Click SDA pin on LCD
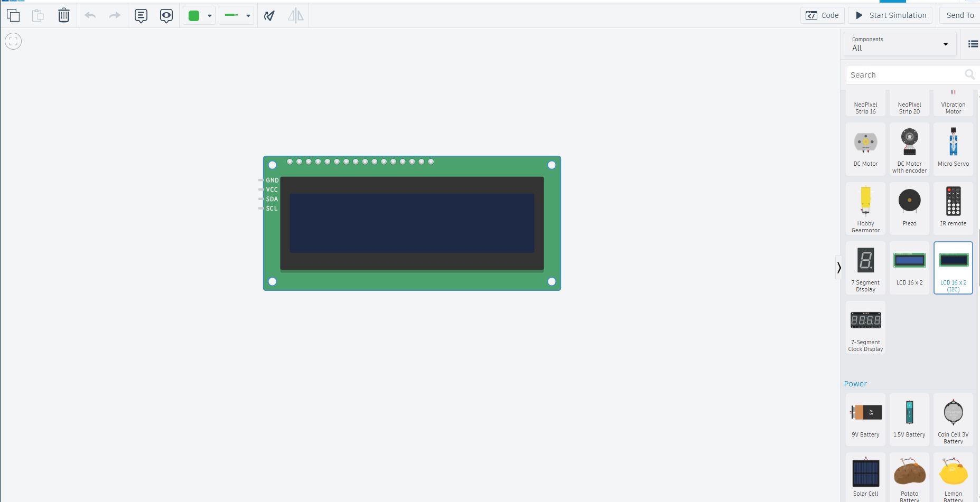 point(261,199)
